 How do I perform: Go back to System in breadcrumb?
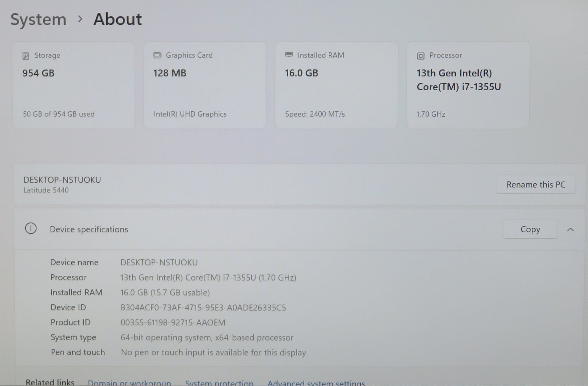[x=38, y=20]
